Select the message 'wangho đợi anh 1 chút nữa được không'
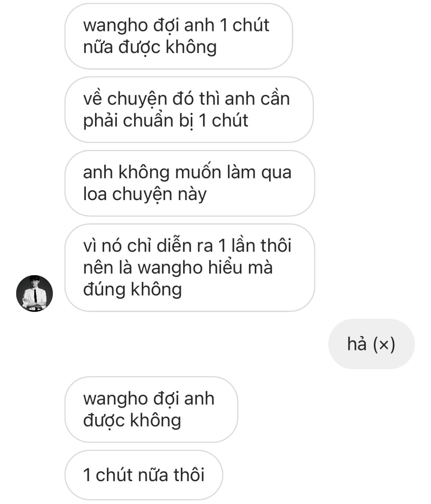Viewport: 431px width, 504px height. tap(179, 36)
